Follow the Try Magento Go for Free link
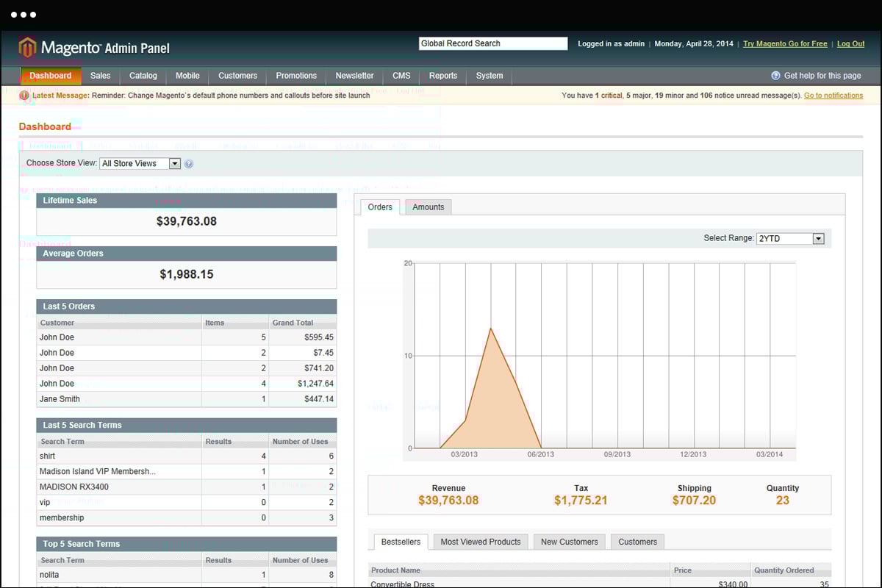This screenshot has height=588, width=882. click(x=785, y=44)
